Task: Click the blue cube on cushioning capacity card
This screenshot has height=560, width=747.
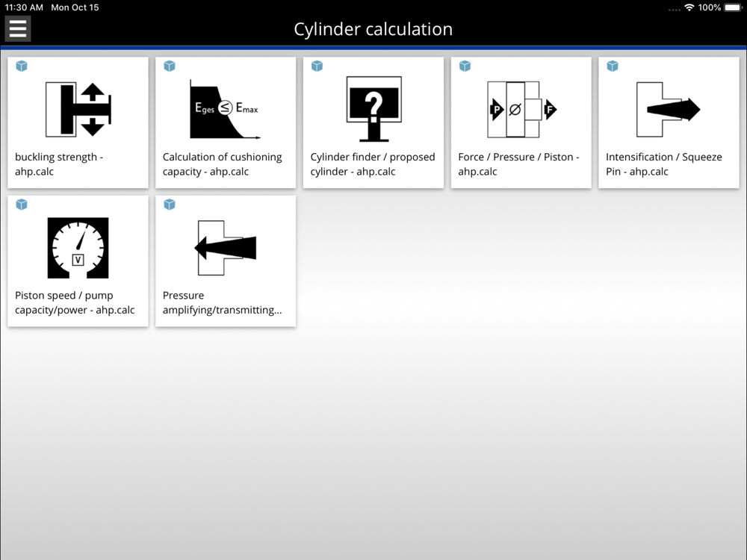Action: [x=169, y=66]
